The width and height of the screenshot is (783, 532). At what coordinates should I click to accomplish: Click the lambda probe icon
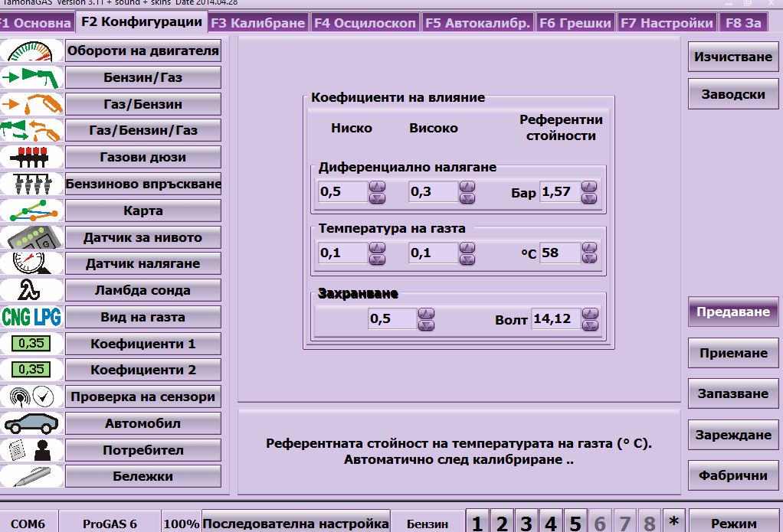(x=31, y=290)
